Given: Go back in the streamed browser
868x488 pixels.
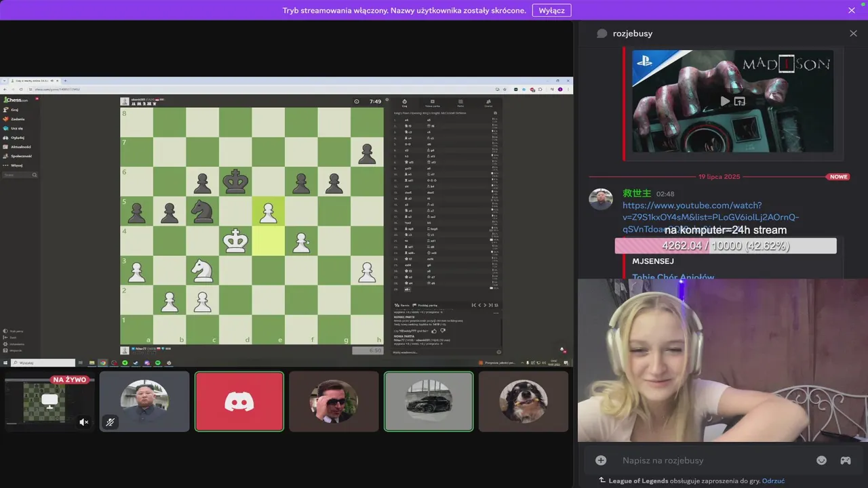Looking at the screenshot, I should [x=6, y=89].
